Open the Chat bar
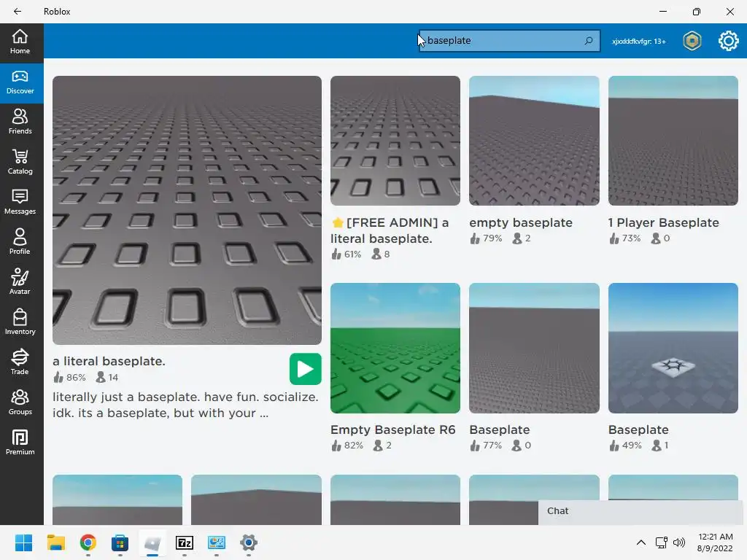747x560 pixels. 640,511
